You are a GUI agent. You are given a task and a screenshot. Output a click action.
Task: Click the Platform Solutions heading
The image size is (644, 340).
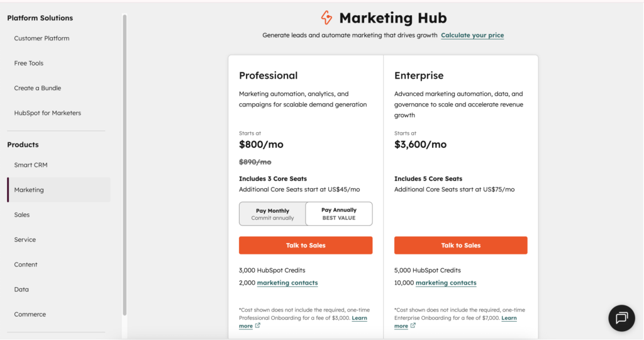point(40,18)
